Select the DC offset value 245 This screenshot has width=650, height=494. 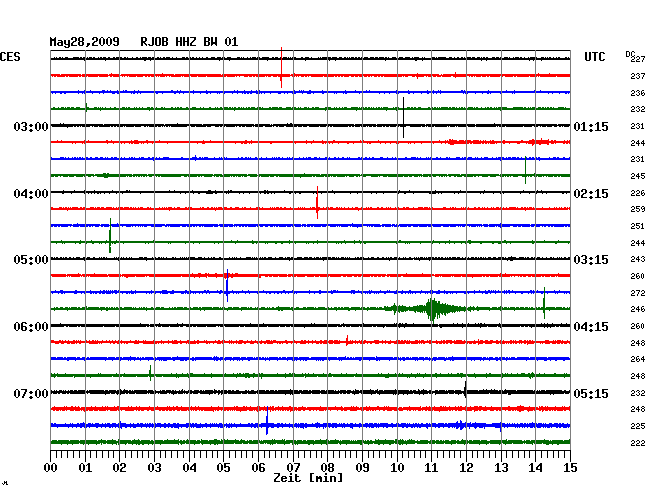point(638,176)
